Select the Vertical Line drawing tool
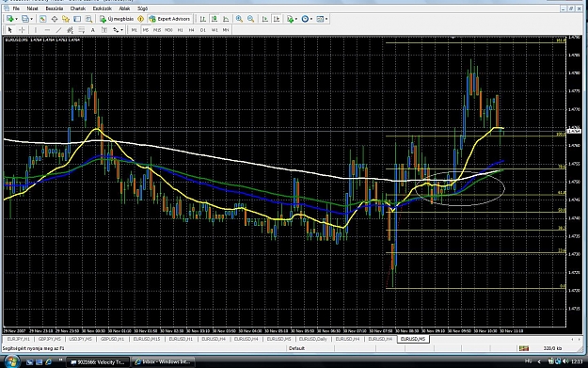 [x=36, y=29]
